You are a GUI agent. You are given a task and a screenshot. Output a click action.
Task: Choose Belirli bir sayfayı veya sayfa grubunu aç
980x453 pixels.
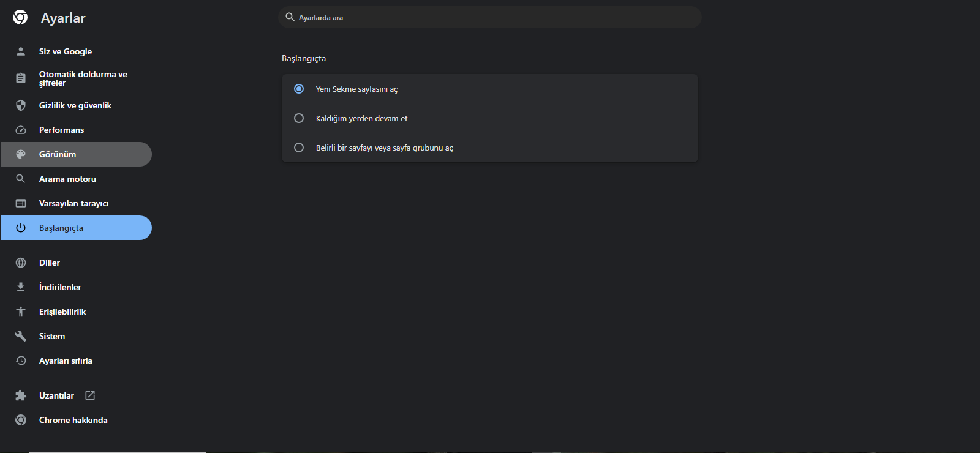tap(299, 148)
